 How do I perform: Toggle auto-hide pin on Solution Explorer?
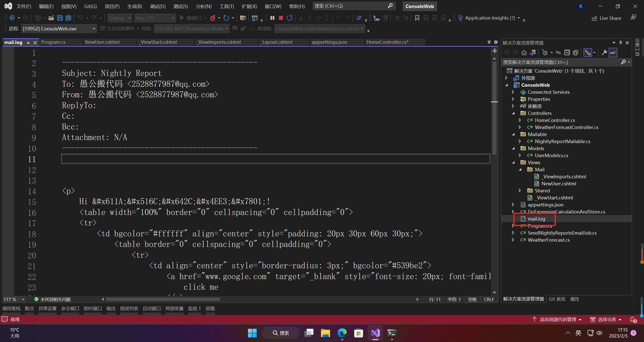click(621, 43)
